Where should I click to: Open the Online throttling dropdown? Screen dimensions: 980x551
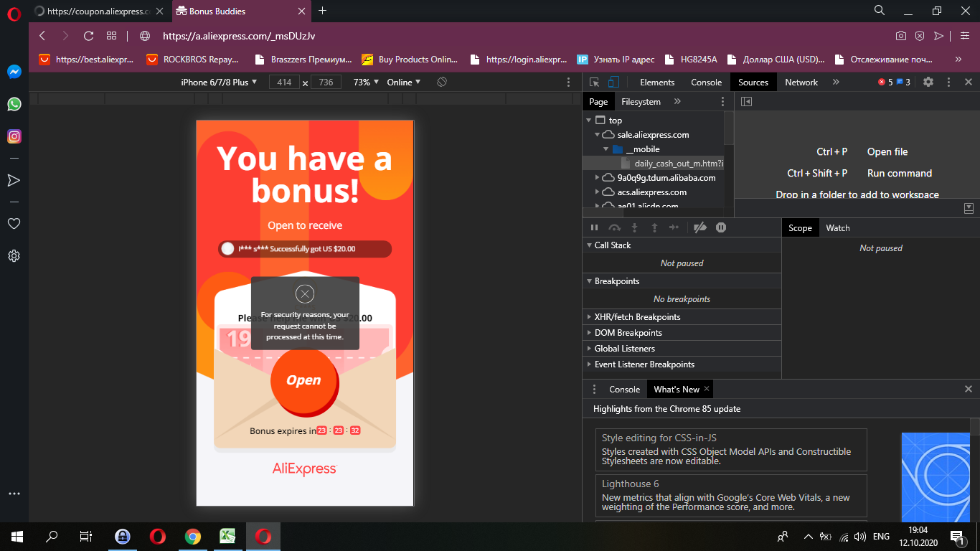404,82
